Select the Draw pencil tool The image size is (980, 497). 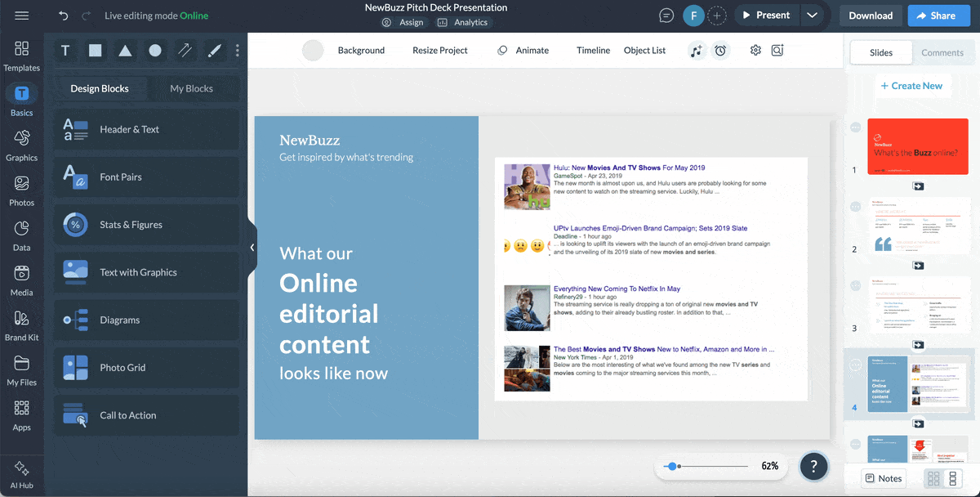point(214,50)
